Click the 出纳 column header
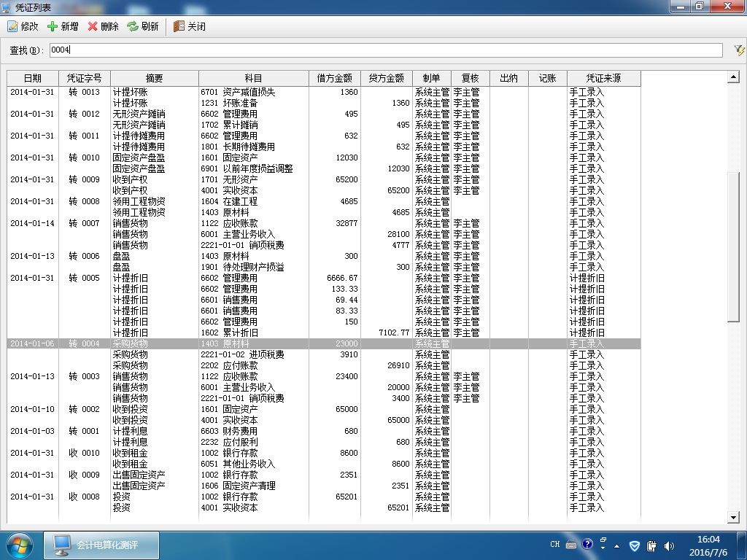Screen dimensions: 747x560 (x=508, y=78)
